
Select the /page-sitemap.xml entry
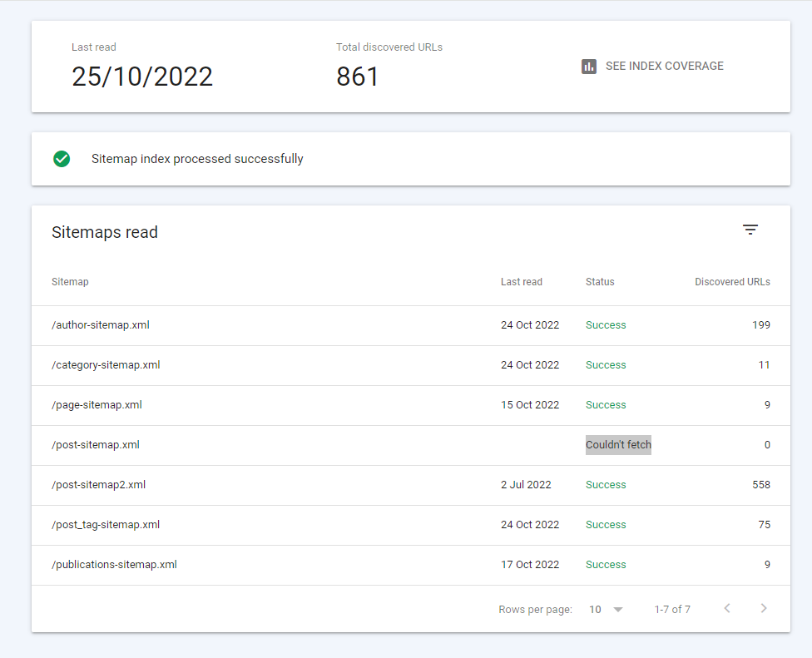97,405
